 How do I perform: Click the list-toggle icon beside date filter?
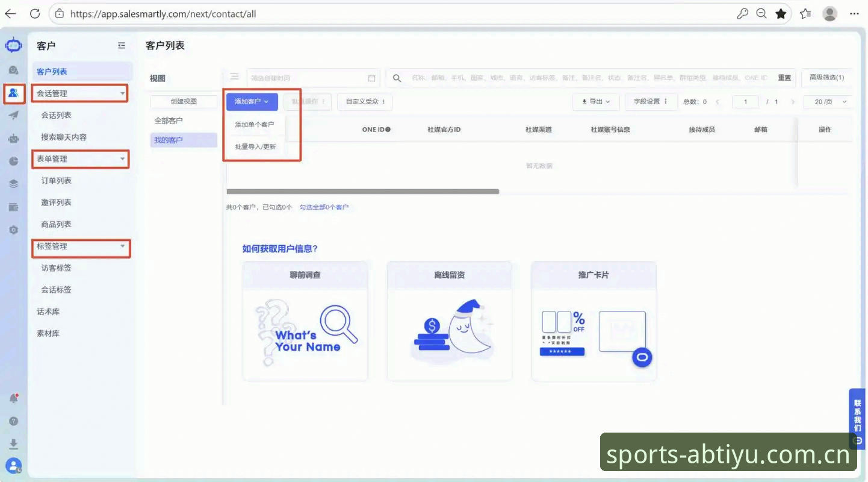click(235, 77)
